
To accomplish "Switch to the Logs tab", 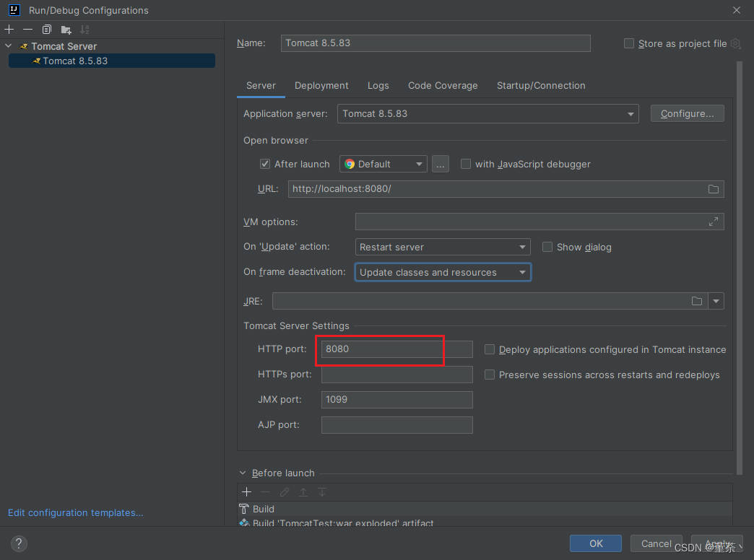I will coord(378,86).
